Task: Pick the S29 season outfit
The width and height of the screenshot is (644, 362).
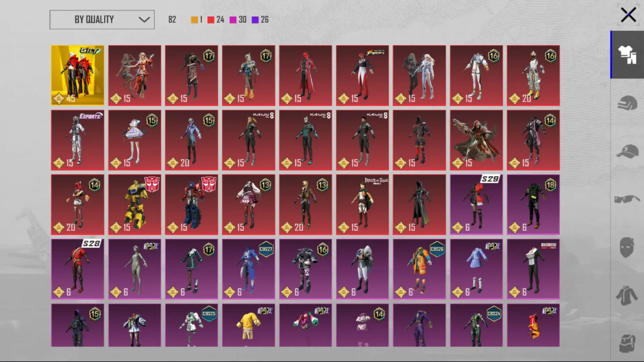Action: 476,204
